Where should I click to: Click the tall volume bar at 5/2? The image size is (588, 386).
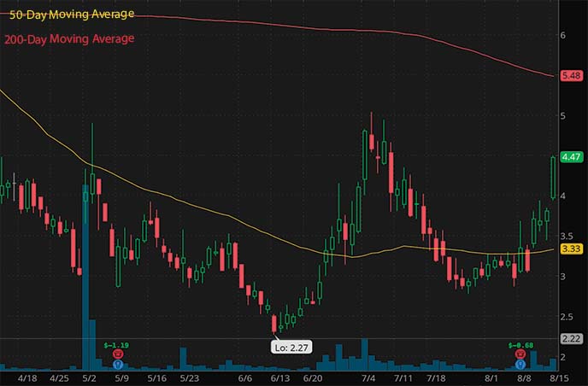(85, 278)
